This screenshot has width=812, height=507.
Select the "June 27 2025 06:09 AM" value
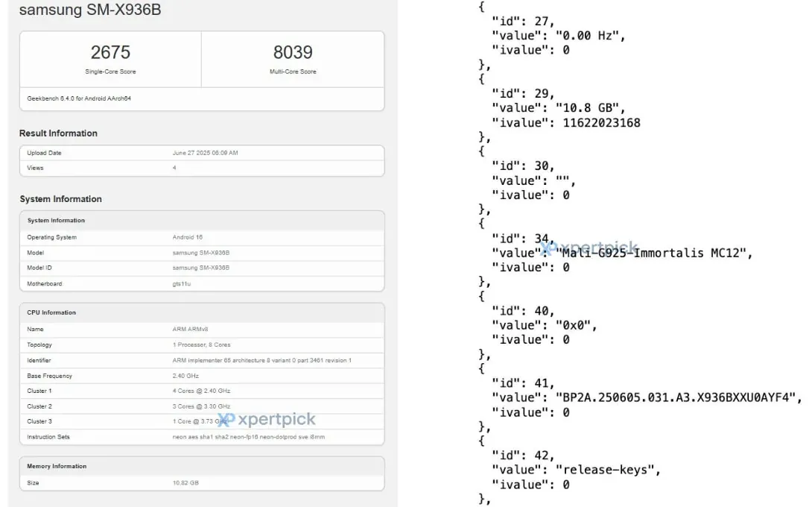coord(205,153)
